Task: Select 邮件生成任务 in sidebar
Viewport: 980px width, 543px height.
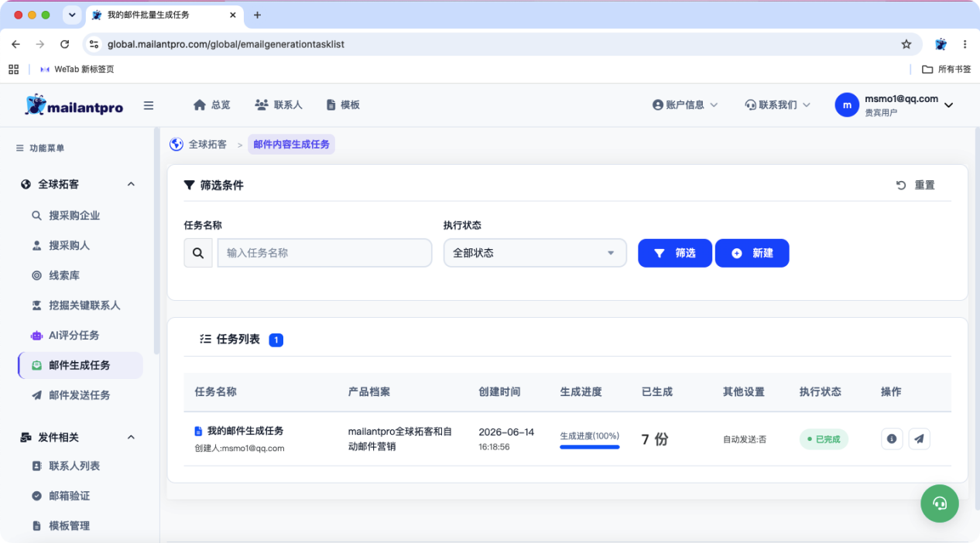Action: coord(81,365)
